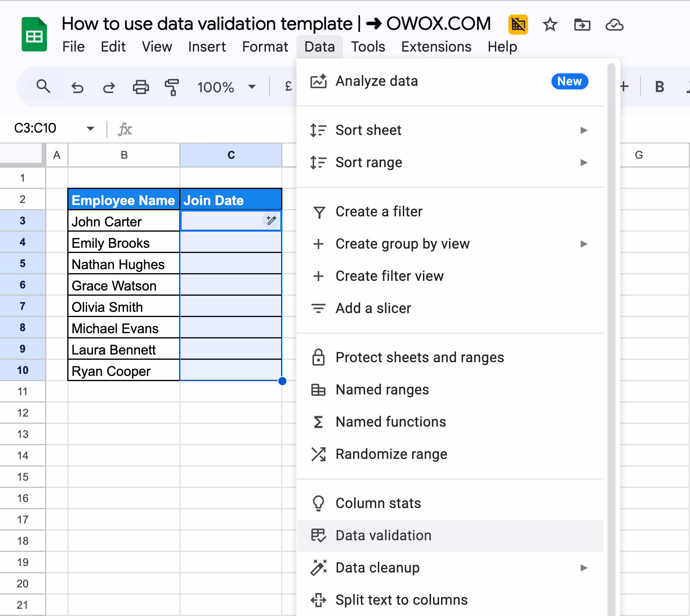Image resolution: width=690 pixels, height=616 pixels.
Task: Move spreadsheet to a folder
Action: point(582,25)
